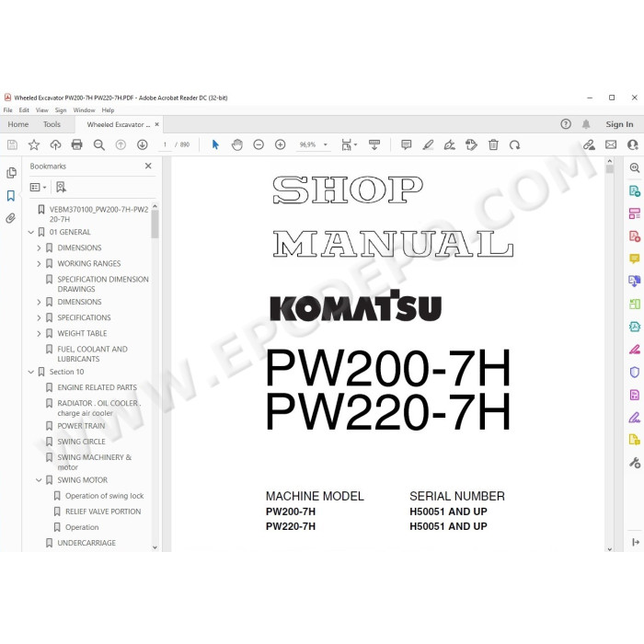Screen dimensions: 644x644
Task: Open Export PDF tool in right pane
Action: pyautogui.click(x=635, y=191)
